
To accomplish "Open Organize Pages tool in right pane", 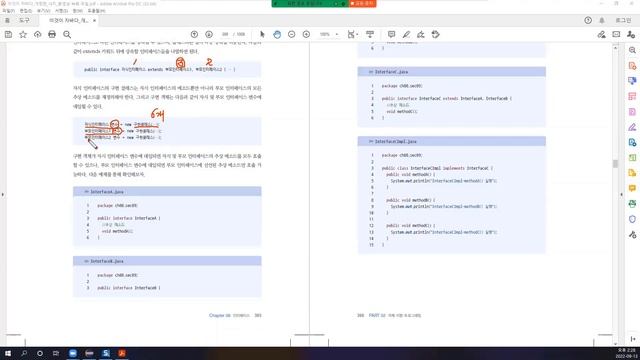I will [632, 96].
